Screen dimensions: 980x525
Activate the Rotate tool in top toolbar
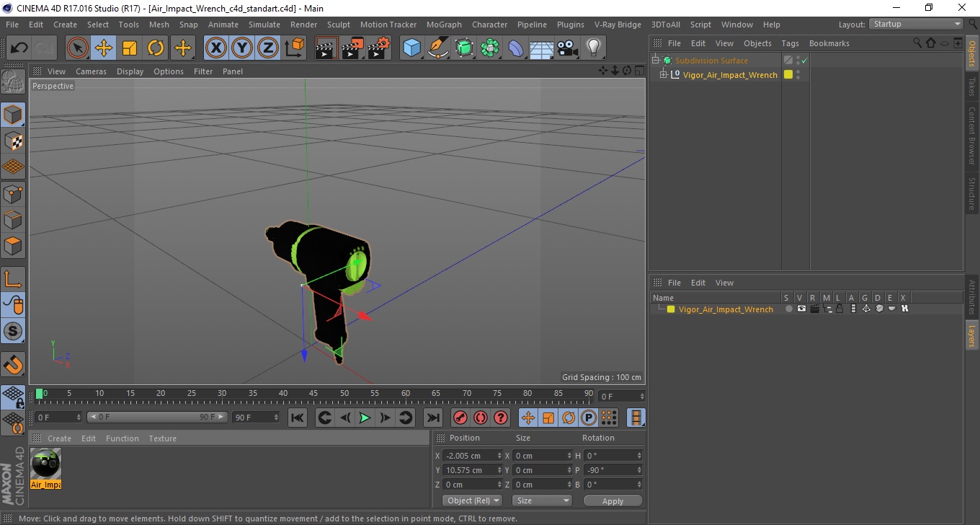pos(156,48)
